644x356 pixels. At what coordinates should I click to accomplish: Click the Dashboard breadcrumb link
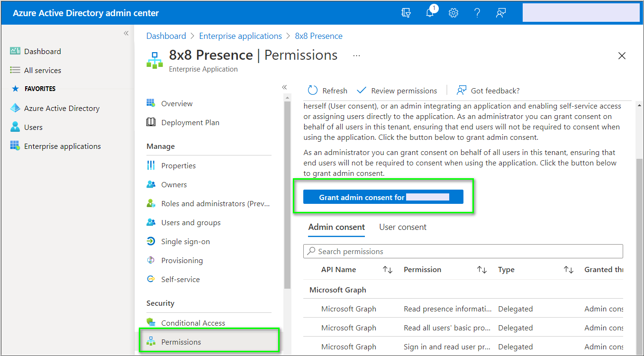click(x=166, y=36)
